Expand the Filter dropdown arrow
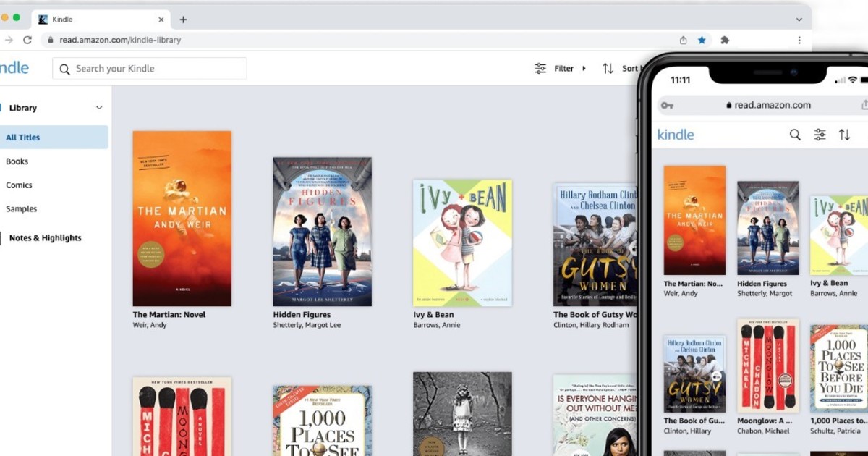The height and width of the screenshot is (456, 868). pos(583,68)
